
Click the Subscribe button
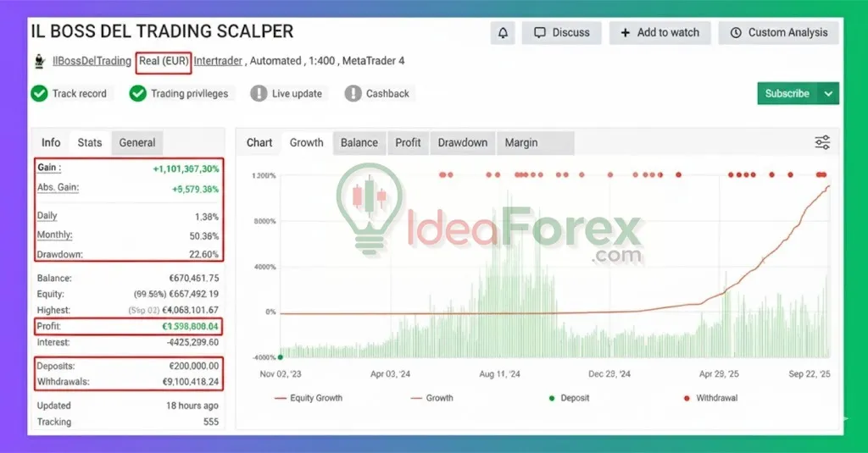point(787,93)
